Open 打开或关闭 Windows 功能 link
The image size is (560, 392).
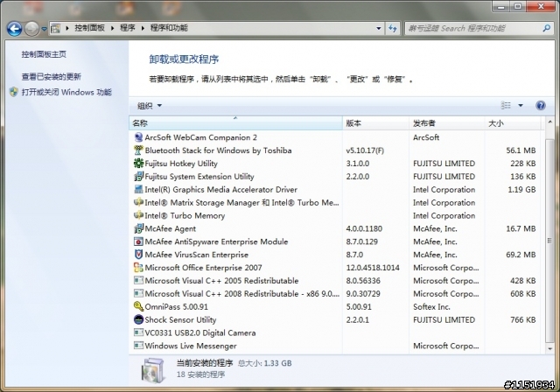click(66, 92)
